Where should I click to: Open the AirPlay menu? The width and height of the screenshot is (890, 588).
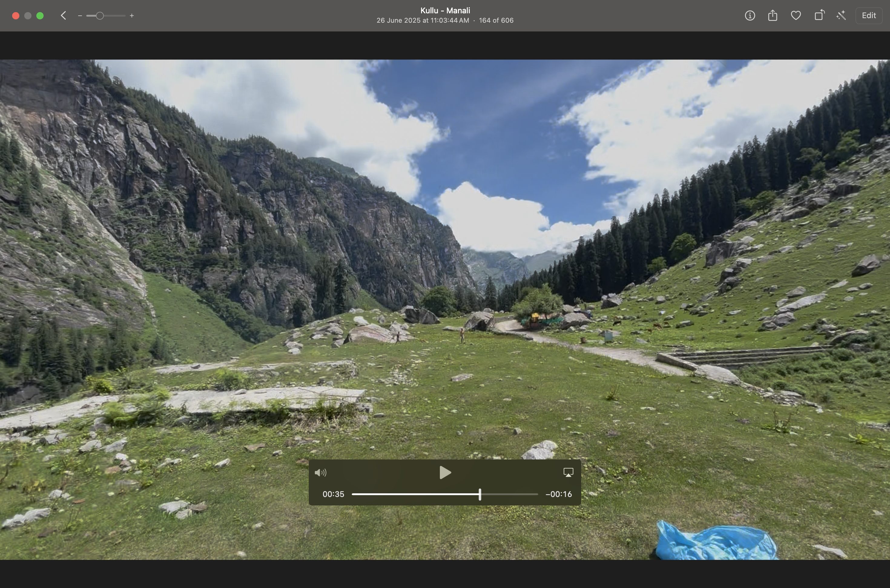(569, 472)
